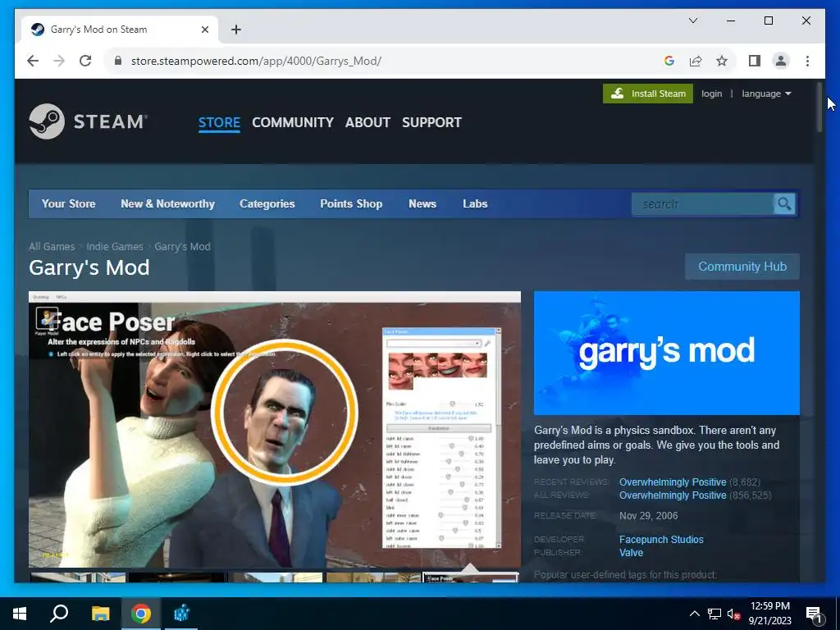Image resolution: width=840 pixels, height=630 pixels.
Task: Click the browser forward arrow
Action: [59, 61]
